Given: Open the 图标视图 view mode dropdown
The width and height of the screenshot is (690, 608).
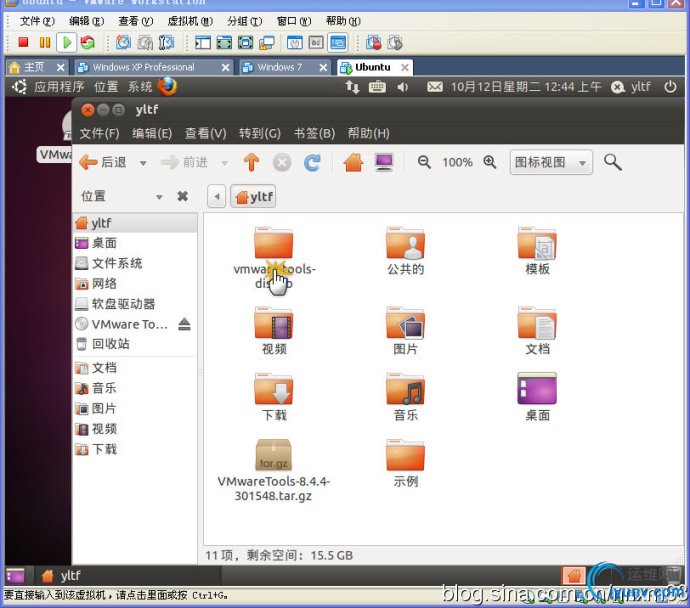Looking at the screenshot, I should click(x=551, y=162).
